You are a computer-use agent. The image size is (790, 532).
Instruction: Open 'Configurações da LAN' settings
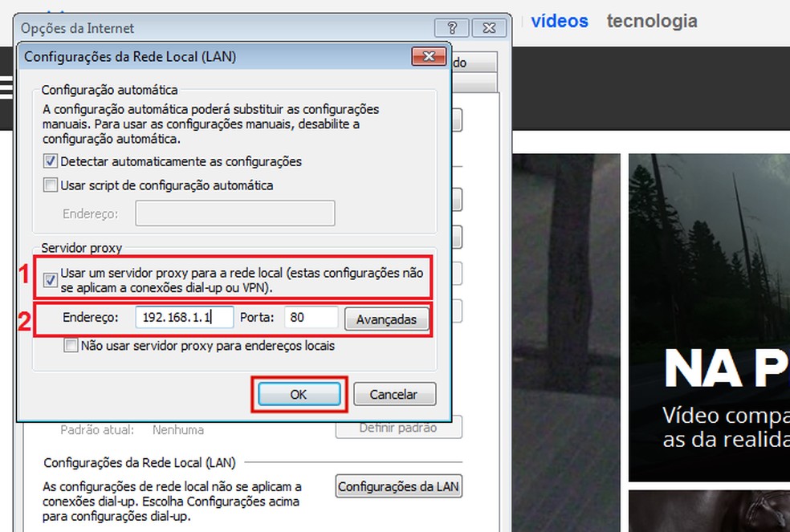pyautogui.click(x=398, y=485)
